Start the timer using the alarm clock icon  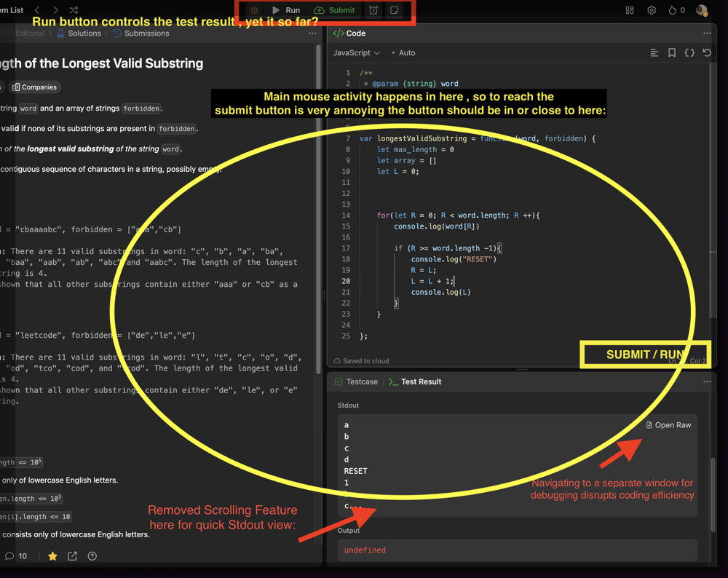[373, 10]
